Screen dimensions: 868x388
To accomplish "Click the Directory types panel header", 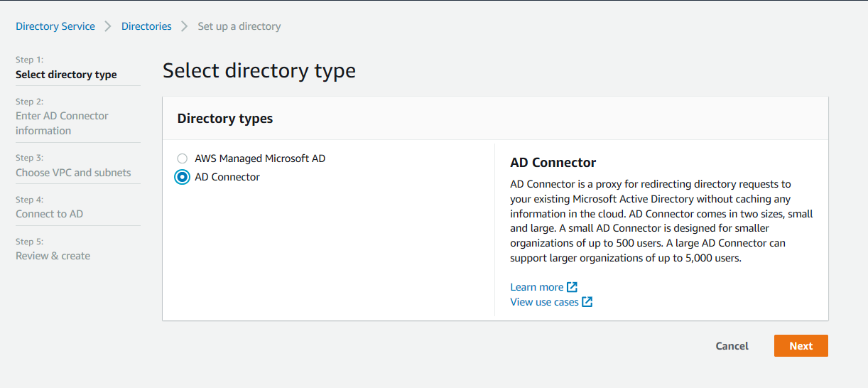I will tap(225, 119).
